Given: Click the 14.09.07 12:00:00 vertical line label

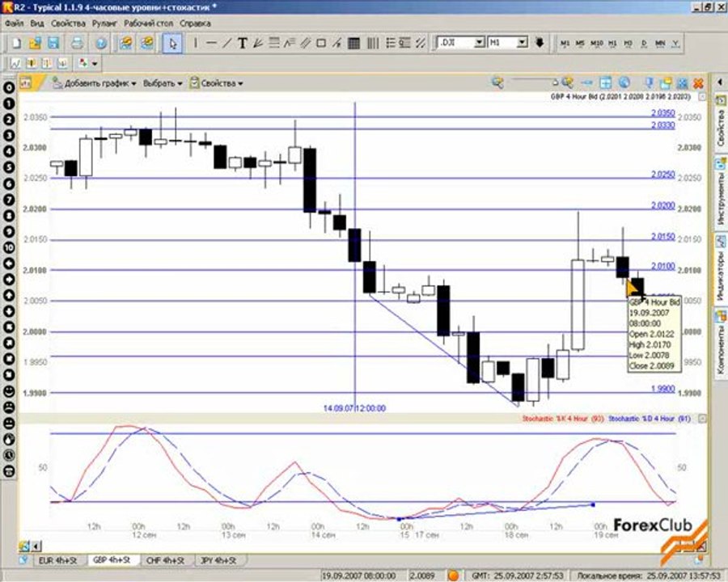Looking at the screenshot, I should click(355, 408).
